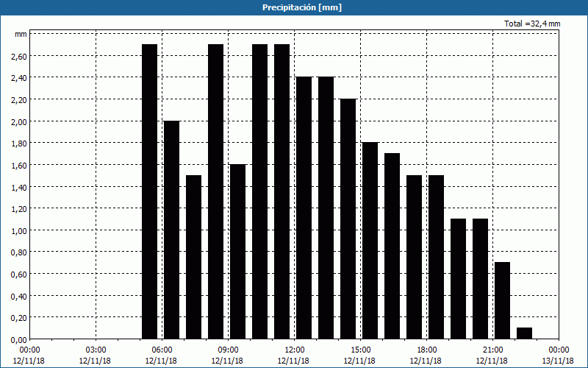Click the 1,00 y-axis label
Image resolution: width=588 pixels, height=368 pixels.
tap(19, 230)
